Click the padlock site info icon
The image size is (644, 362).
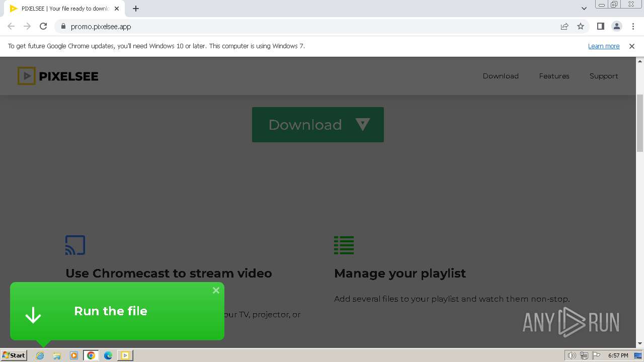click(63, 26)
